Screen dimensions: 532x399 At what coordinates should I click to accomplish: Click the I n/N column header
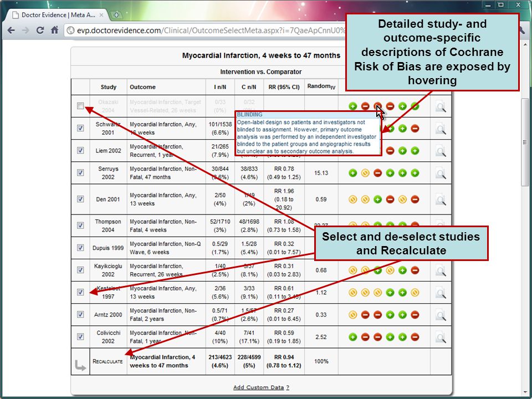click(220, 87)
